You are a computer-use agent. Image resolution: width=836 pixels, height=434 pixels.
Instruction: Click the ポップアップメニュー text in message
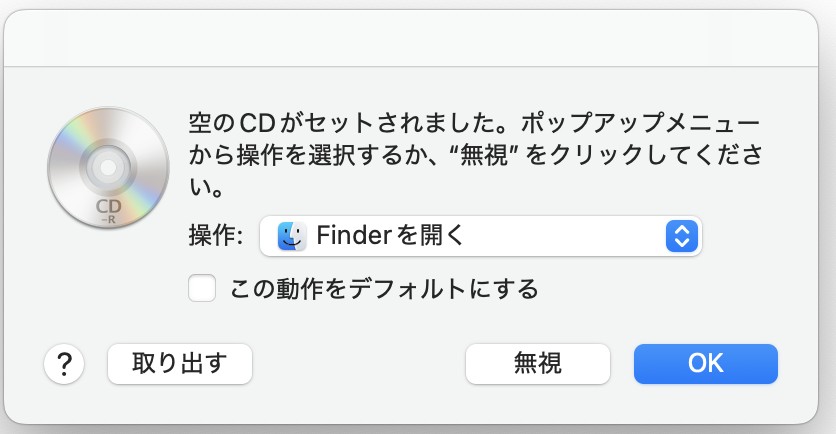pyautogui.click(x=640, y=123)
